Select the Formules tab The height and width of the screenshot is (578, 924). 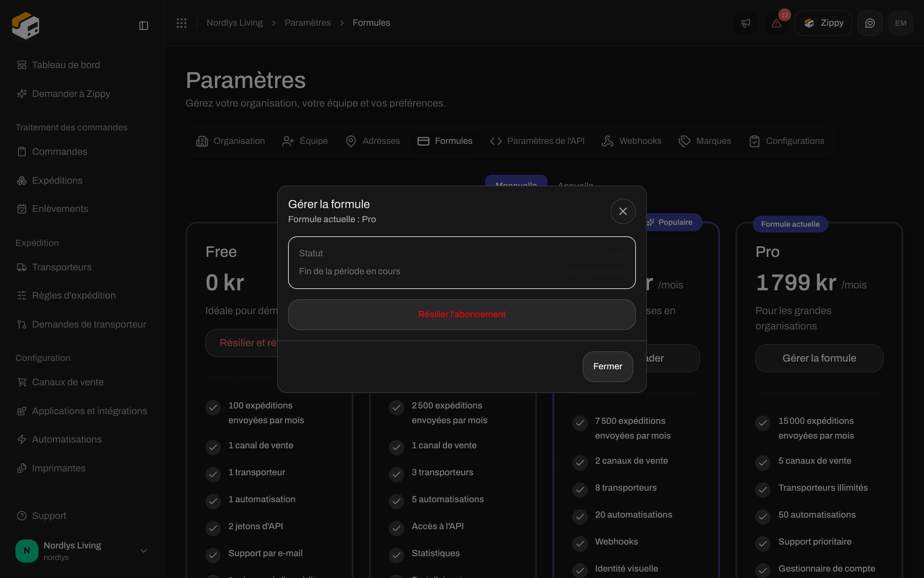[445, 141]
